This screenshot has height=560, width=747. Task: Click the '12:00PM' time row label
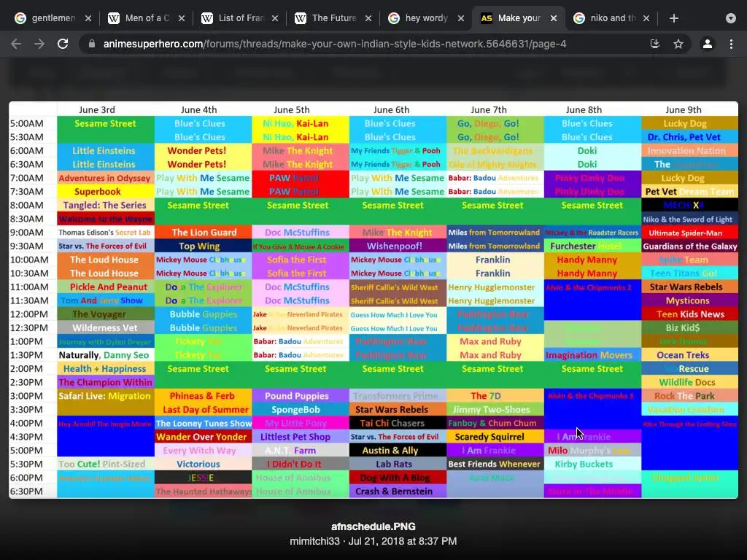click(29, 314)
